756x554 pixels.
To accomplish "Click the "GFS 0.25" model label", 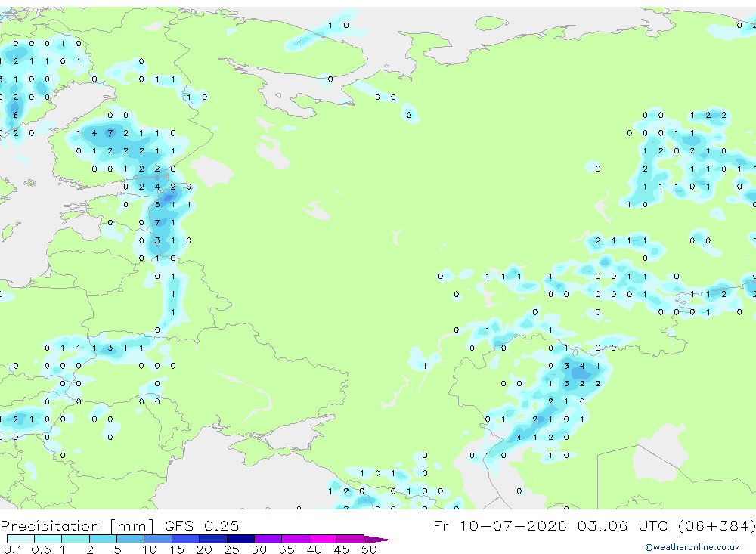I will click(x=202, y=525).
